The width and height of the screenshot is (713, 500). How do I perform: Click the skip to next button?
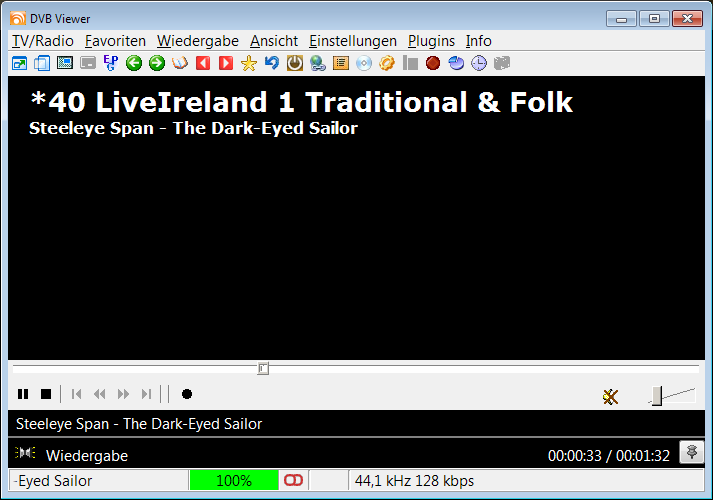pyautogui.click(x=146, y=394)
